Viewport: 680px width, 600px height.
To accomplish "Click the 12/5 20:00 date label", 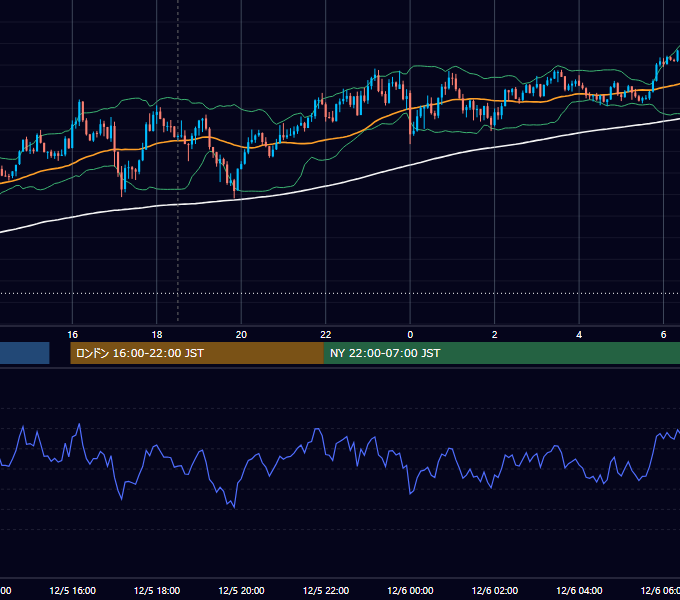I will (x=241, y=590).
